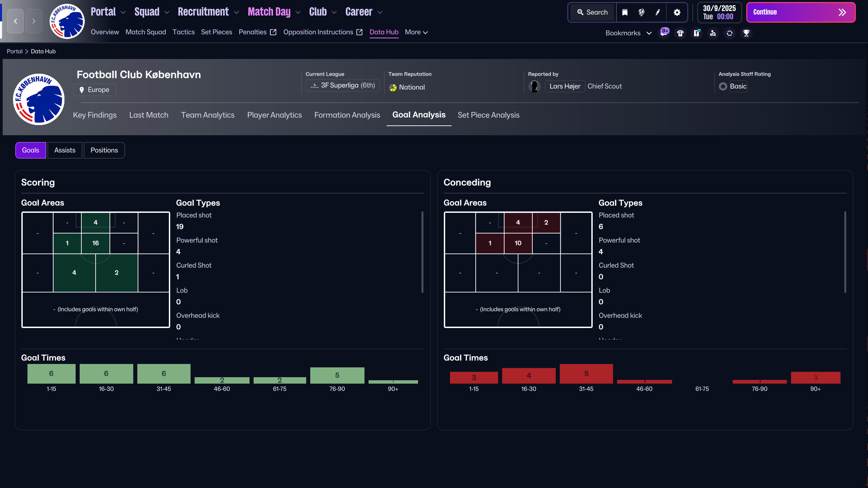This screenshot has height=488, width=868.
Task: Open the Bookmarks dropdown
Action: tap(629, 33)
